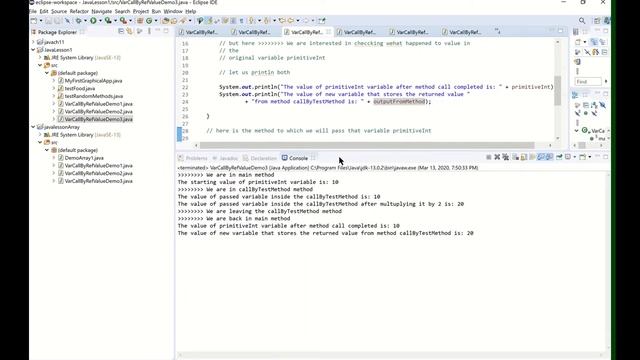This screenshot has height=360, width=640.
Task: Click the Terminate console icon
Action: point(489,157)
